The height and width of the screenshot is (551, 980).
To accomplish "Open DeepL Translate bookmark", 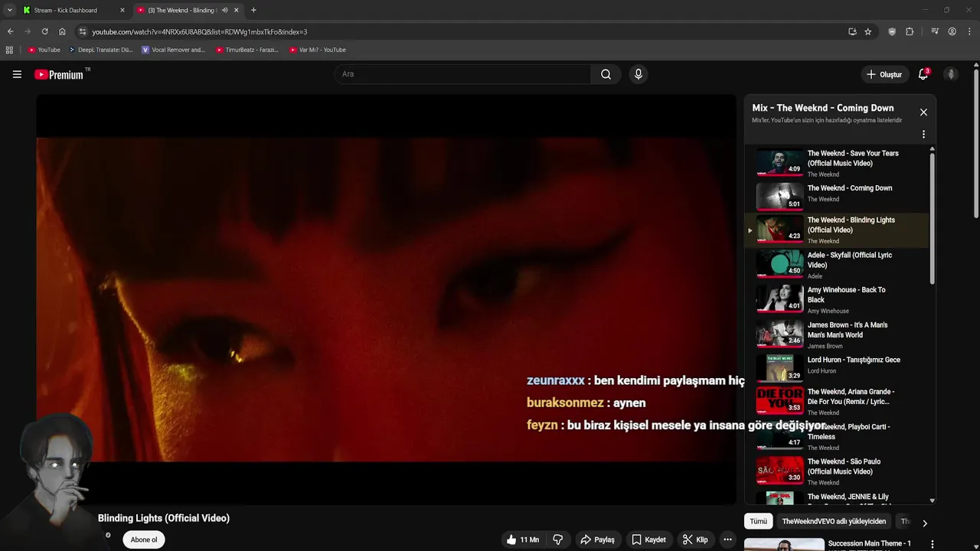I will pos(100,50).
